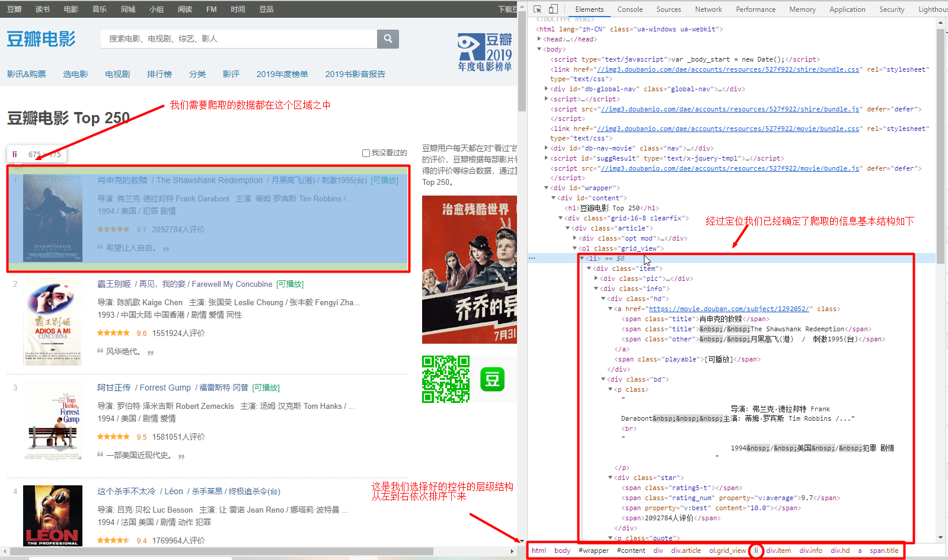Collapse the ol class="grid_view" node
Image resolution: width=948 pixels, height=560 pixels.
point(574,248)
